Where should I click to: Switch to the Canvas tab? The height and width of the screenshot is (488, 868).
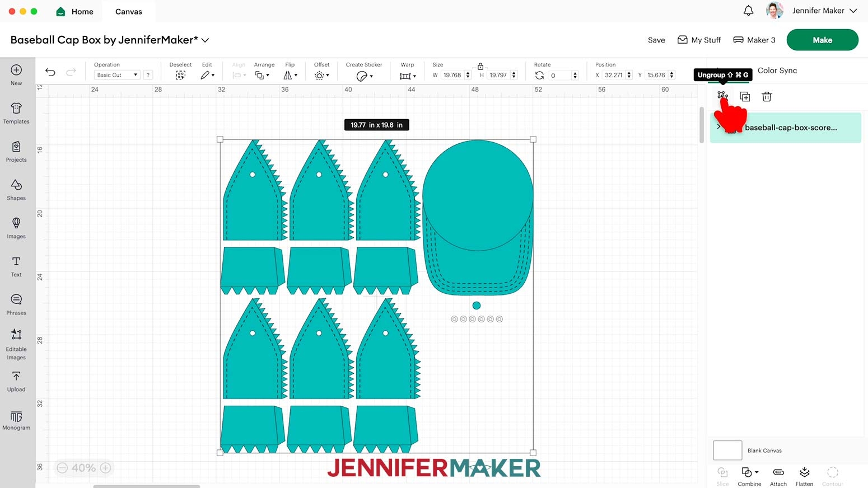128,11
